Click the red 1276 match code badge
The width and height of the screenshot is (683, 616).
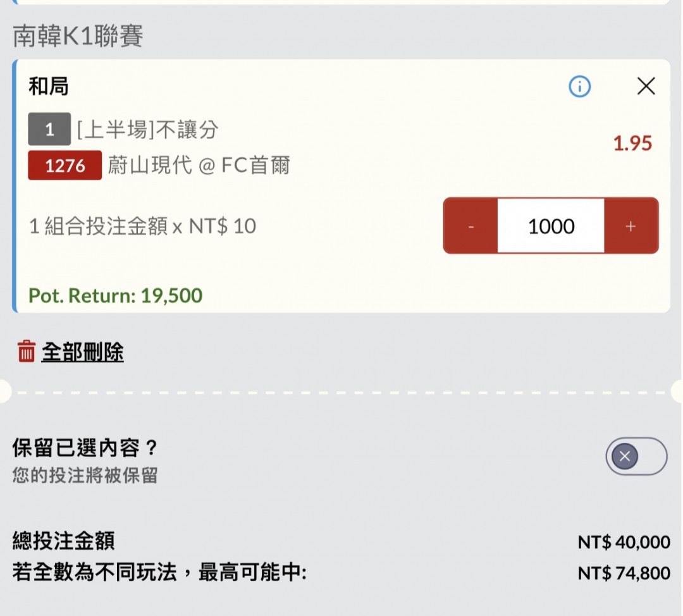(x=65, y=166)
